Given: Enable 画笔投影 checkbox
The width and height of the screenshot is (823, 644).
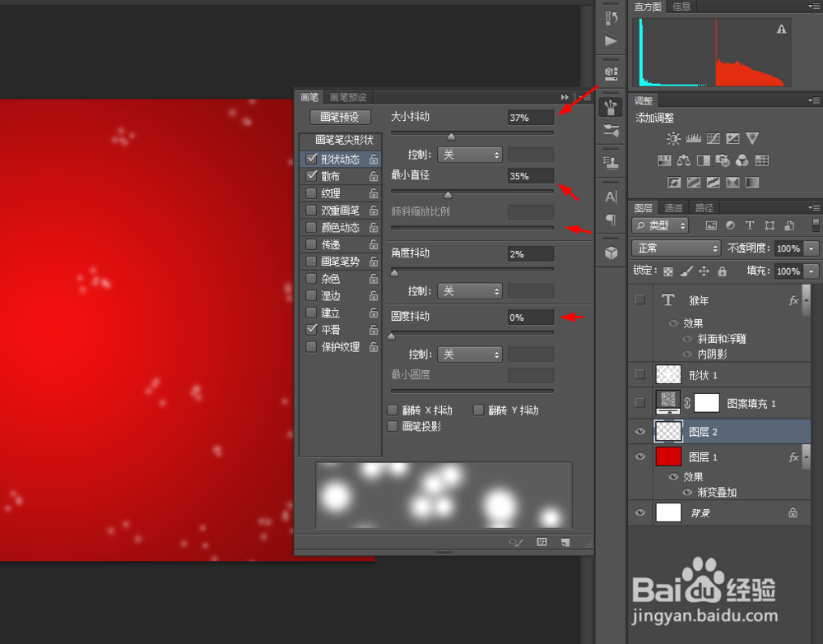Looking at the screenshot, I should [393, 426].
